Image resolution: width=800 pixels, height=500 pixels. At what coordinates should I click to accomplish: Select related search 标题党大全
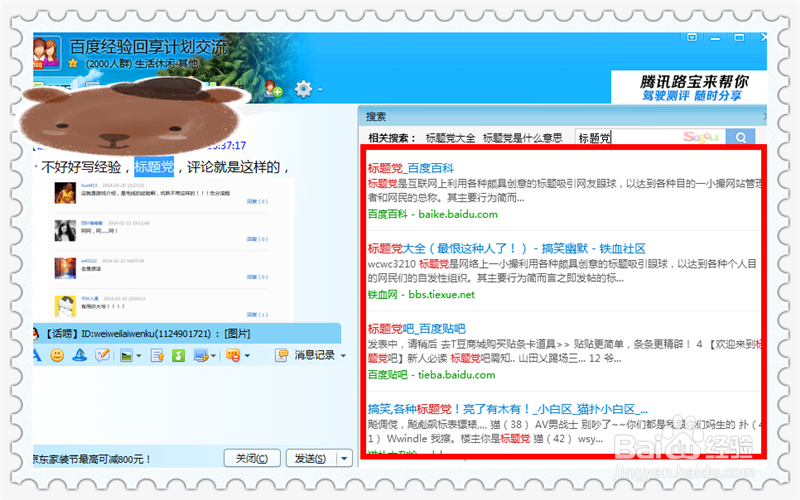click(x=450, y=138)
